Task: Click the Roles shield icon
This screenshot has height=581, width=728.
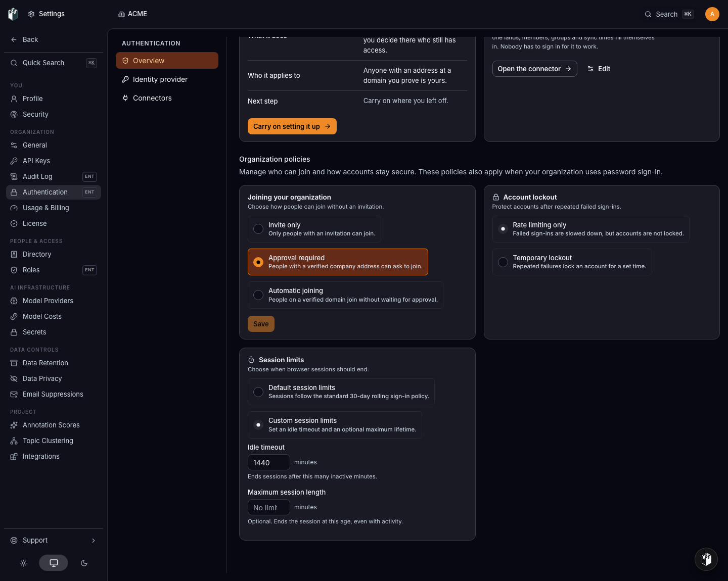Action: click(14, 270)
